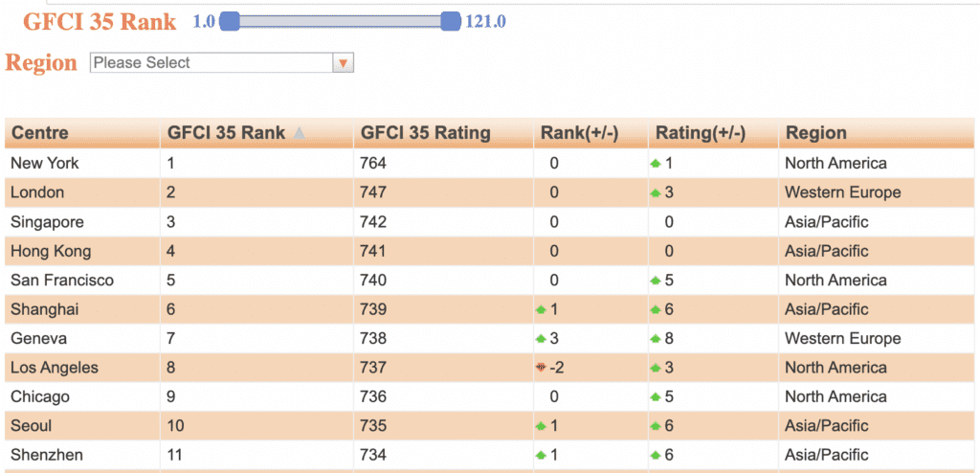Image resolution: width=980 pixels, height=473 pixels.
Task: Click the -2 rank change for Los Angeles
Action: 556,368
